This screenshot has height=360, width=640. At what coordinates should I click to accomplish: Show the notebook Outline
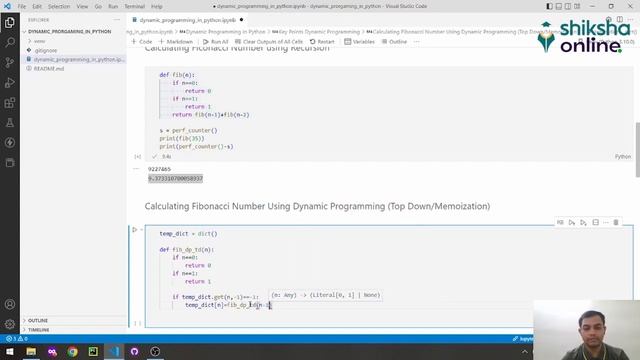[394, 42]
